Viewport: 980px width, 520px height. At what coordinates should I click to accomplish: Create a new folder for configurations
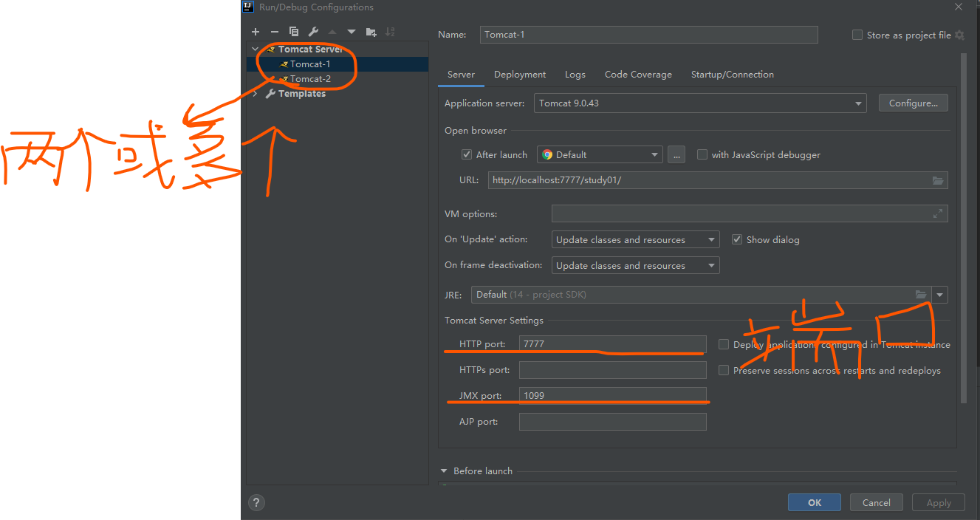[371, 32]
